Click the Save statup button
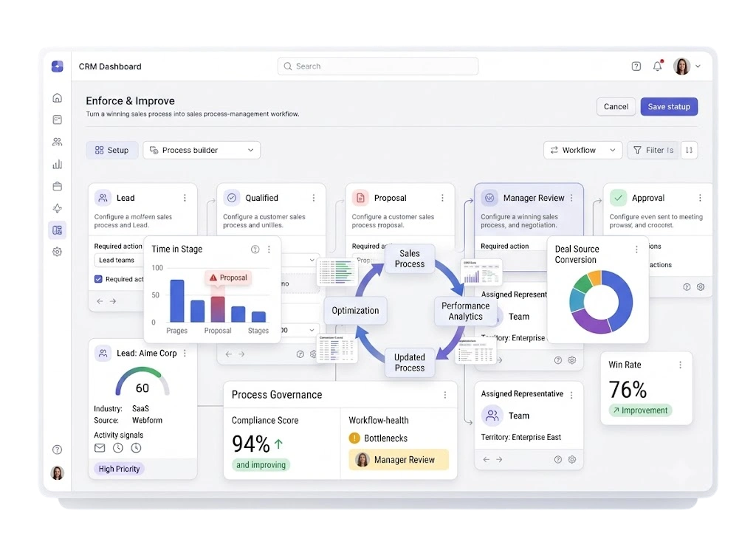756x547 pixels. pos(669,106)
